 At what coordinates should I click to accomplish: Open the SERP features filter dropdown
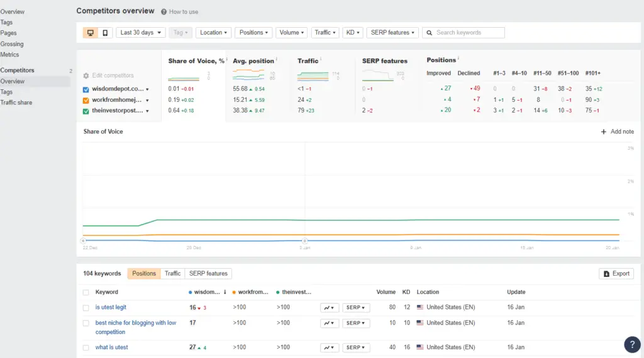[x=392, y=33]
